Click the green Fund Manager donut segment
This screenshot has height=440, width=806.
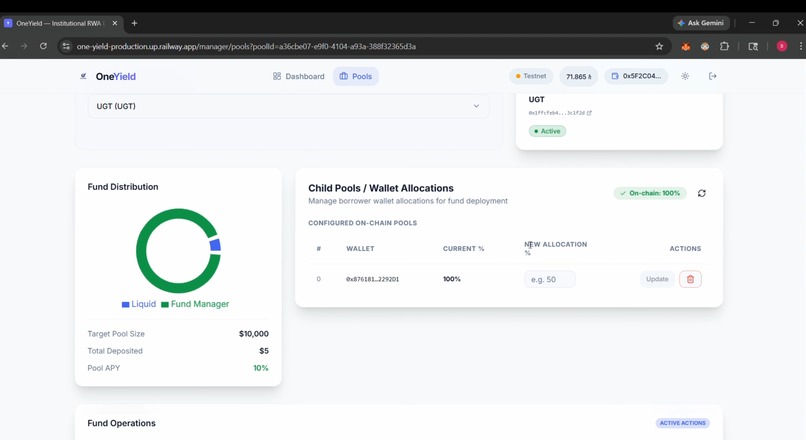pos(141,252)
